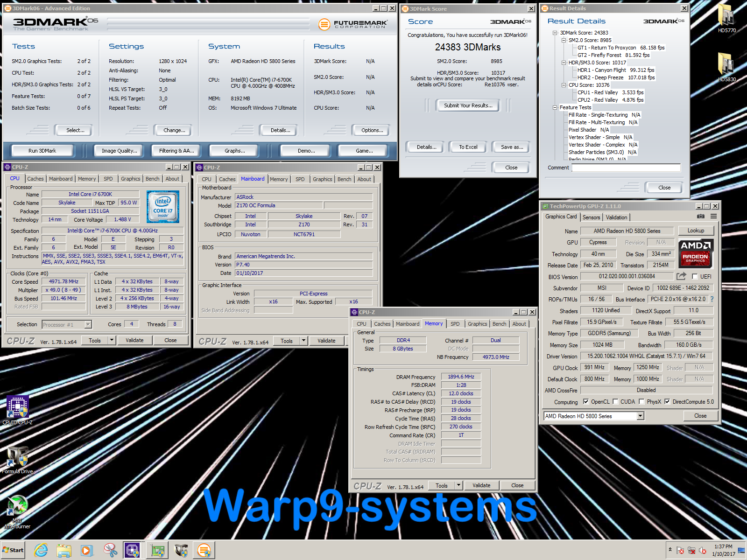Screen dimensions: 747x560
Task: Collapse the HDR/SM3.0 Score: 10317 node
Action: click(x=564, y=63)
